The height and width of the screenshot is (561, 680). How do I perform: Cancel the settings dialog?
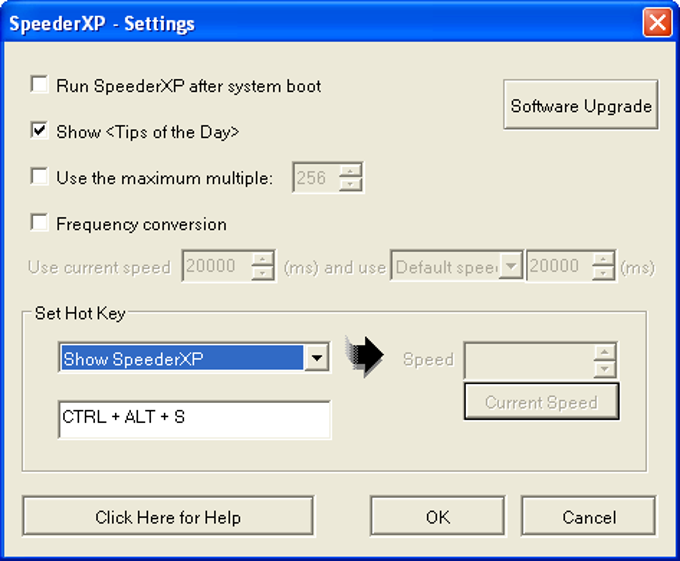coord(588,516)
